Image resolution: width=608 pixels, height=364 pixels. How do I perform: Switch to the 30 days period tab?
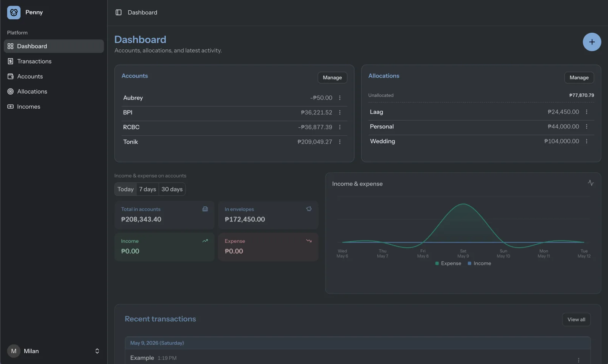point(172,189)
